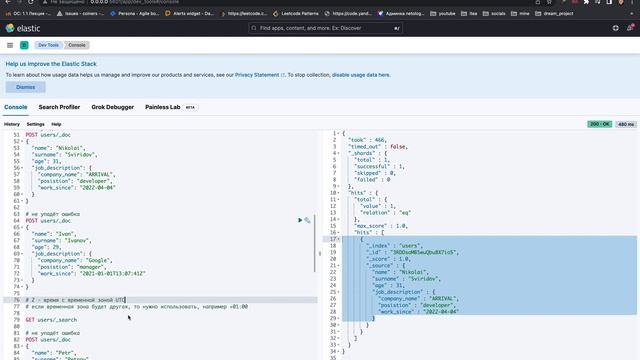Collapse the total object at response line 11
The height and width of the screenshot is (360, 640).
(x=339, y=200)
